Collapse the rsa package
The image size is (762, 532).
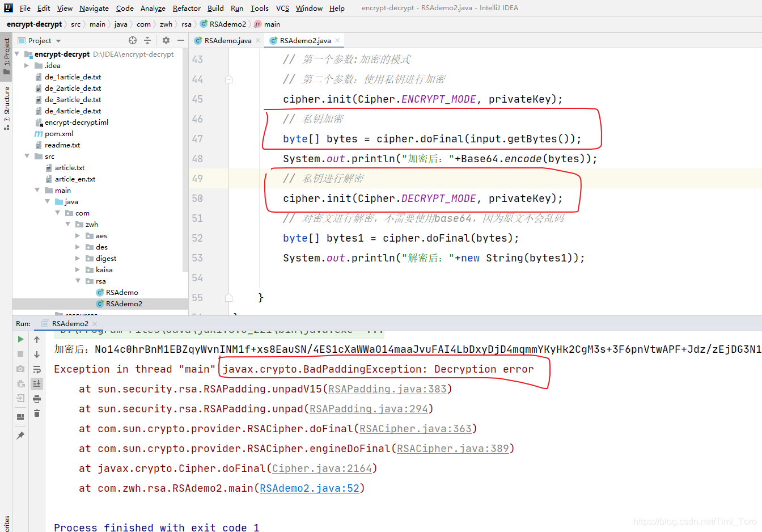point(78,281)
